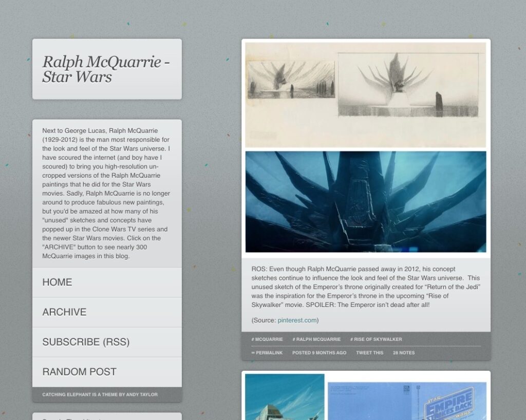Viewport: 526px width, 420px height.
Task: Open the snowy spacecraft painting thumbnail
Action: click(285, 397)
